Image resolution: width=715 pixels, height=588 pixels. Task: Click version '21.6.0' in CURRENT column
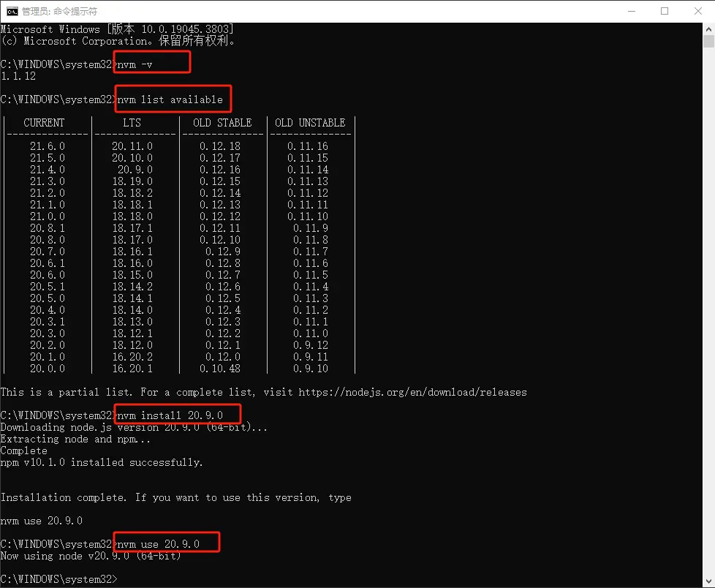click(48, 146)
